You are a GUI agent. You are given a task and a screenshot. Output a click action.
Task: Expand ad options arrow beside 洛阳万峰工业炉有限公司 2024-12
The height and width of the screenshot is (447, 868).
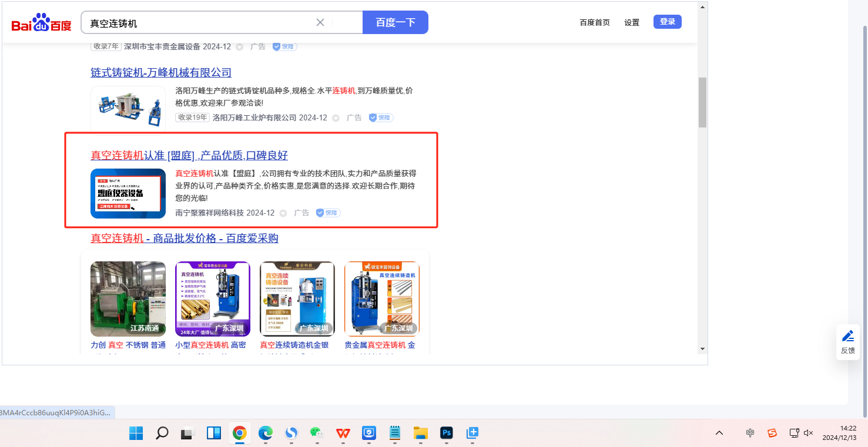point(336,118)
